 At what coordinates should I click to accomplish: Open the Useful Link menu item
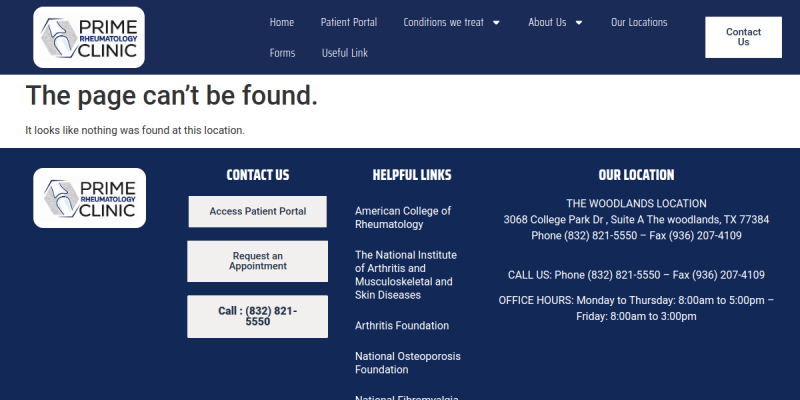pos(345,53)
